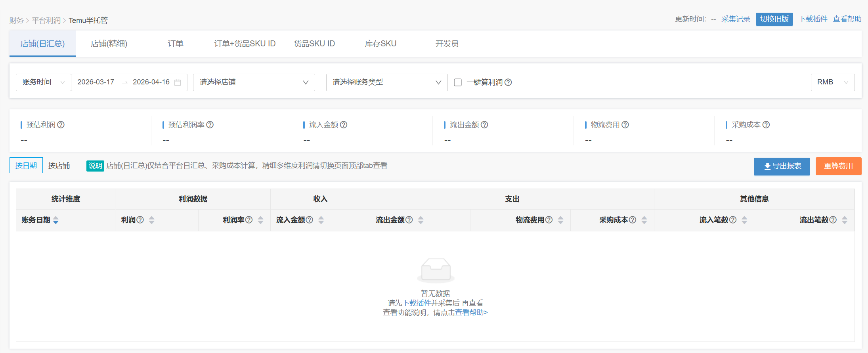Viewport: 868px width, 353px height.
Task: Click help icon in 流出笔数 column header
Action: [x=833, y=220]
